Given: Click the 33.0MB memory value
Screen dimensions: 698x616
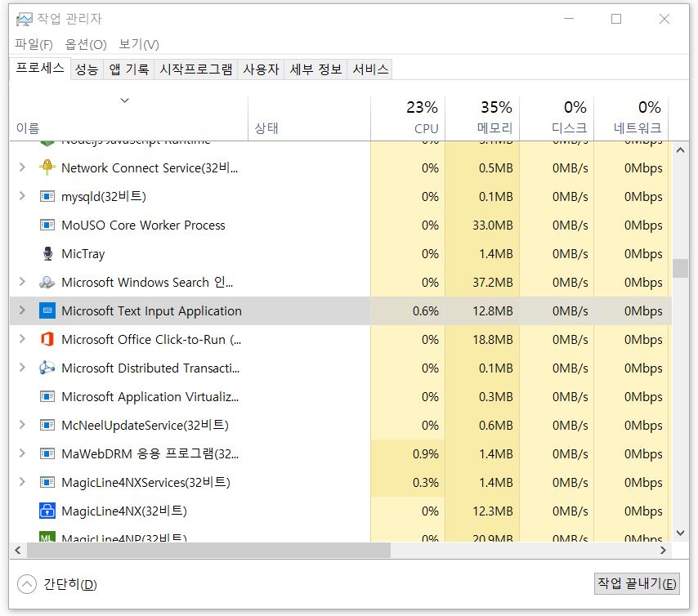Looking at the screenshot, I should (x=492, y=225).
